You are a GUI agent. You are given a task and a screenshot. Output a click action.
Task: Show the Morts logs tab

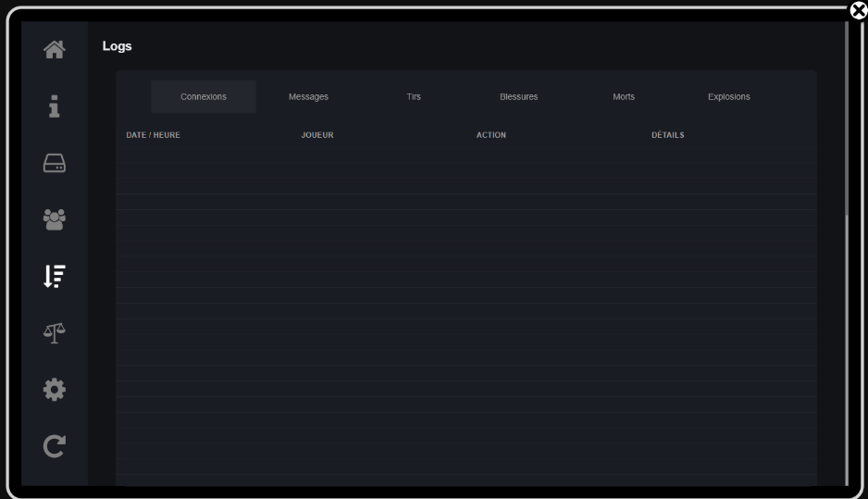pyautogui.click(x=624, y=97)
